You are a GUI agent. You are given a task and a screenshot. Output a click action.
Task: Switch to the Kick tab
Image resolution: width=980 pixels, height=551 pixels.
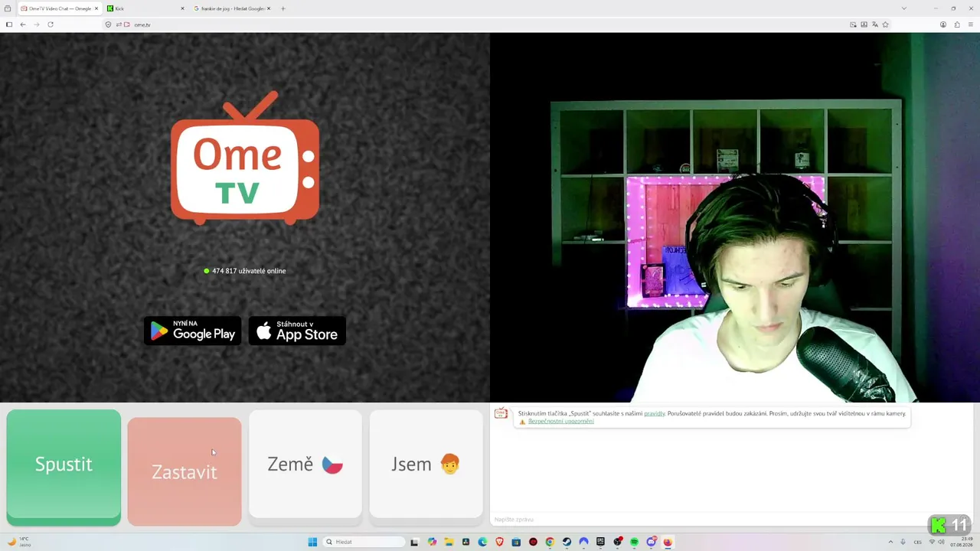145,8
